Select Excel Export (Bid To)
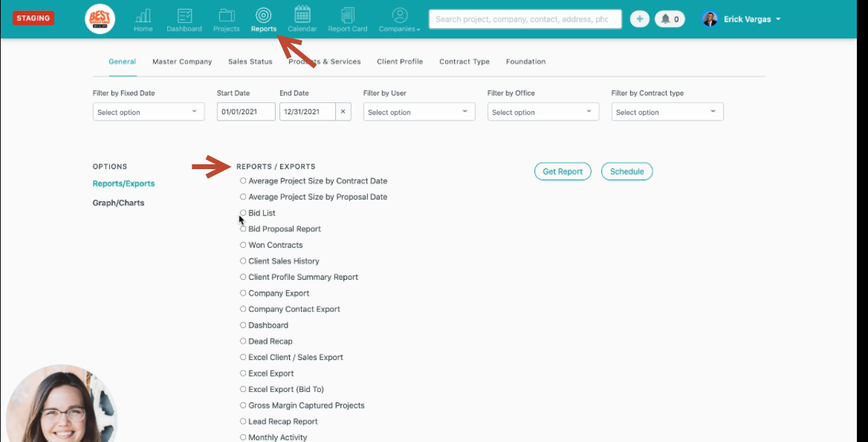Viewport: 868px width, 442px height. click(x=243, y=389)
